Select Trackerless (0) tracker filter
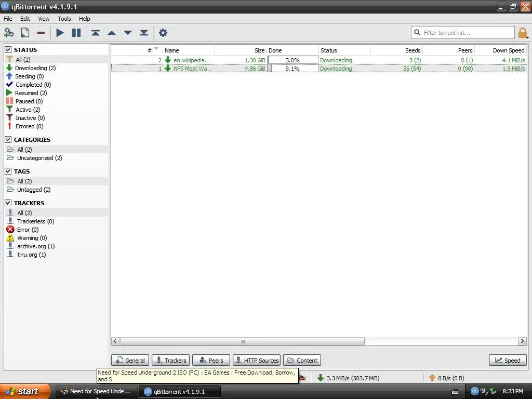This screenshot has width=532, height=399. point(36,221)
